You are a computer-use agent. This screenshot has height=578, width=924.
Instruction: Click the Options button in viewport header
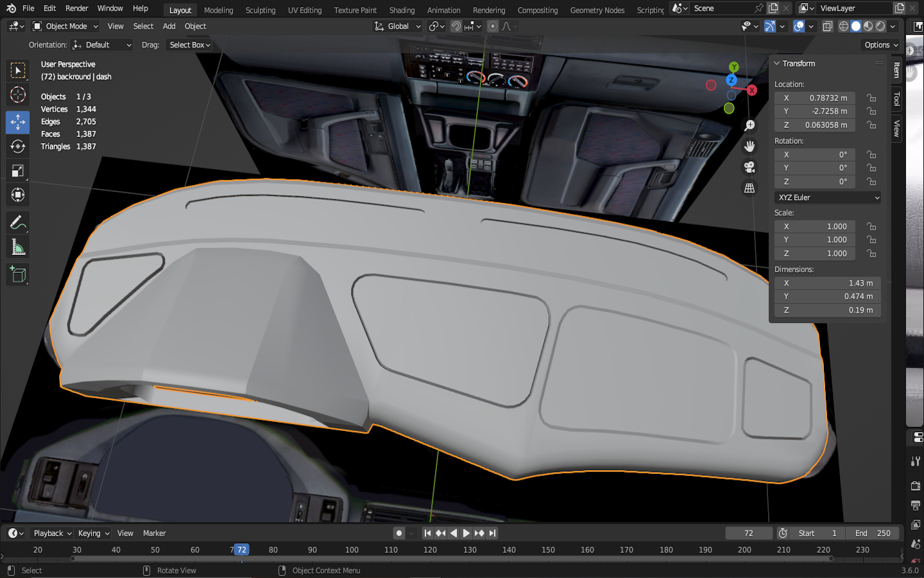[881, 45]
